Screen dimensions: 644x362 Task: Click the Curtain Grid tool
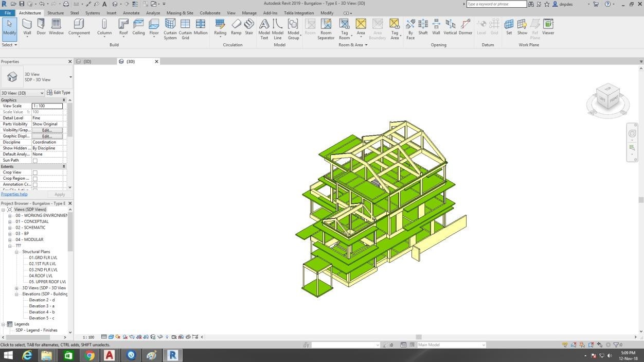(x=185, y=27)
